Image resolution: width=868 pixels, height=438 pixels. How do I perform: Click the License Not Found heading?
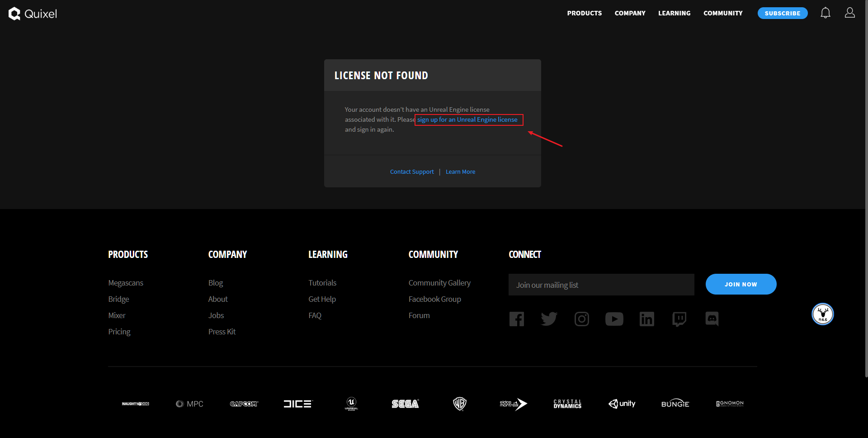tap(381, 76)
